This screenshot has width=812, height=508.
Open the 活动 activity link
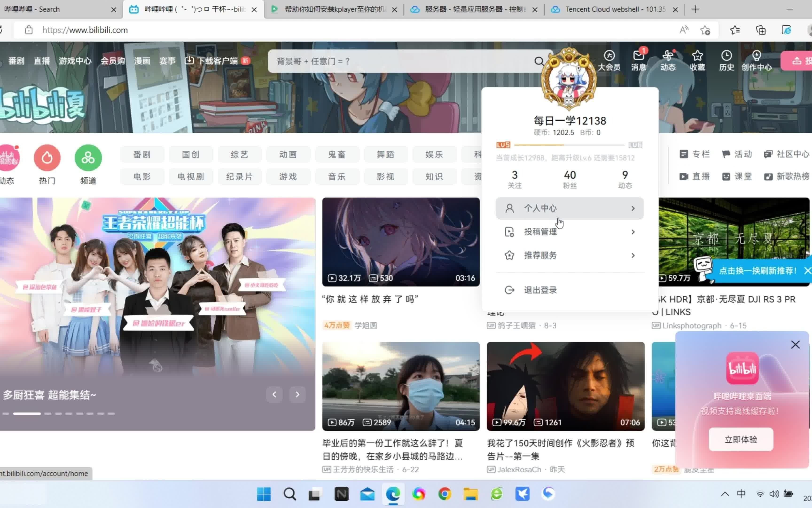[737, 154]
